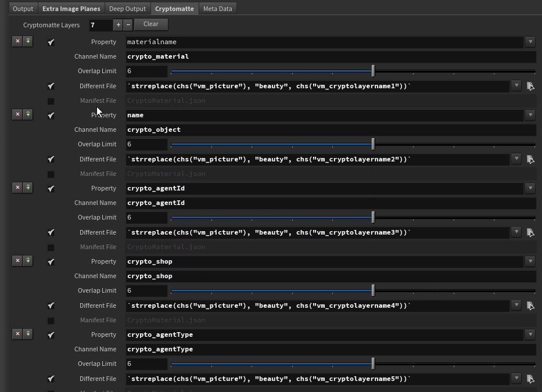Viewport: 542px width, 392px height.
Task: Remove the name property cryptomatte layer
Action: 17,114
